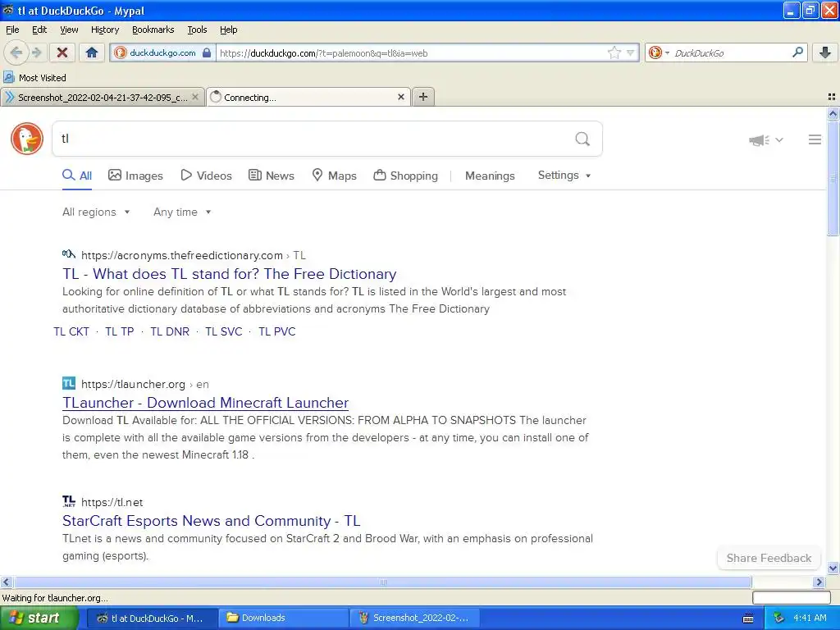Switch to Maps results
Viewport: 840px width, 630px height.
[x=335, y=176]
